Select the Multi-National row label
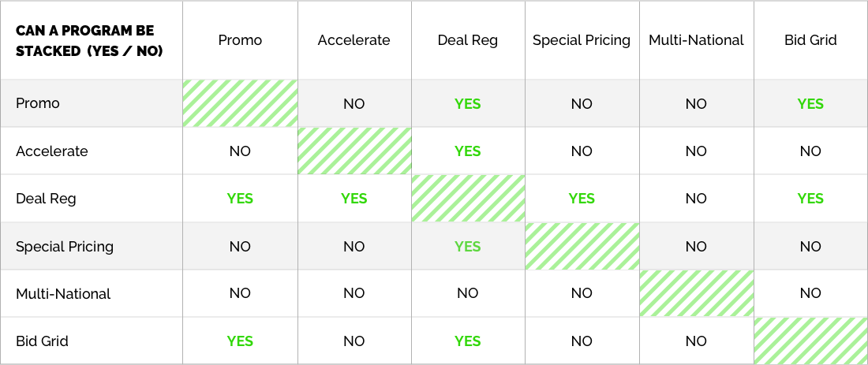This screenshot has width=868, height=365. [63, 294]
